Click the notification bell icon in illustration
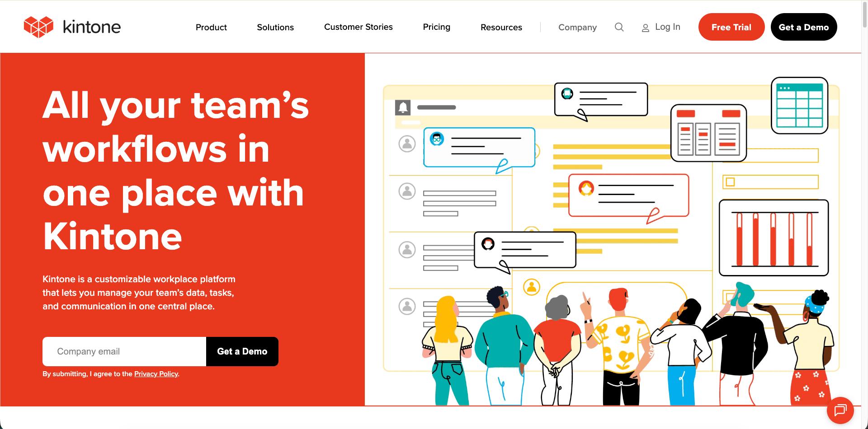 pos(403,107)
